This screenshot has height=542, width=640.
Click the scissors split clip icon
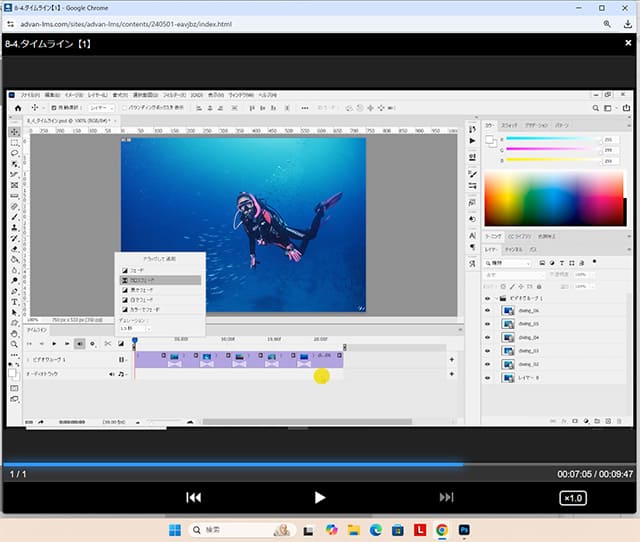click(107, 343)
